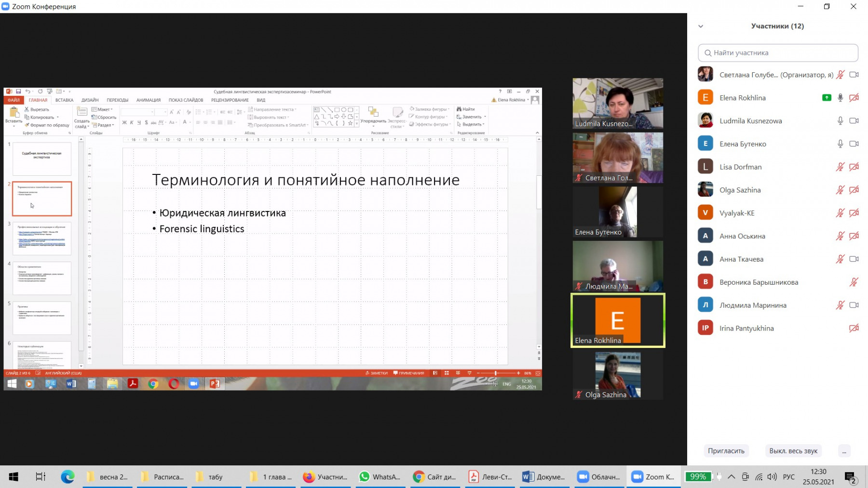
Task: Toggle Елена Бутенко's microphone in participants list
Action: 840,144
